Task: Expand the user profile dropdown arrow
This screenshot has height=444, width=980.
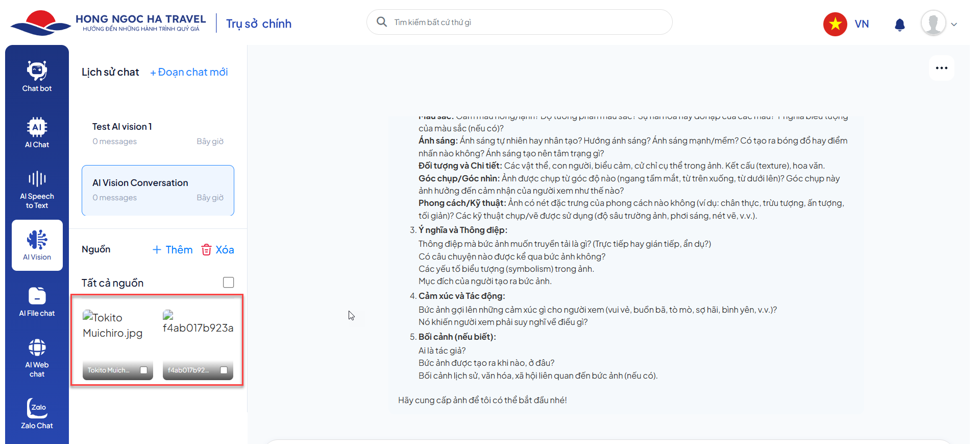Action: tap(954, 25)
